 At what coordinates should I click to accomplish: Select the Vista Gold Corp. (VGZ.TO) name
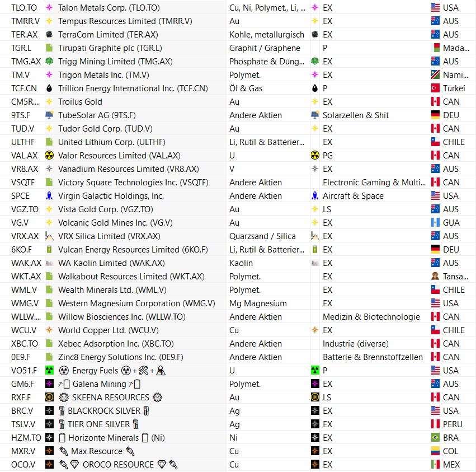pyautogui.click(x=106, y=209)
